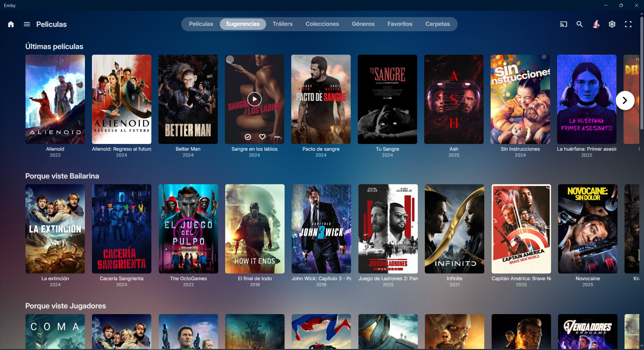644x350 pixels.
Task: Open the Novocaine poster
Action: (588, 229)
